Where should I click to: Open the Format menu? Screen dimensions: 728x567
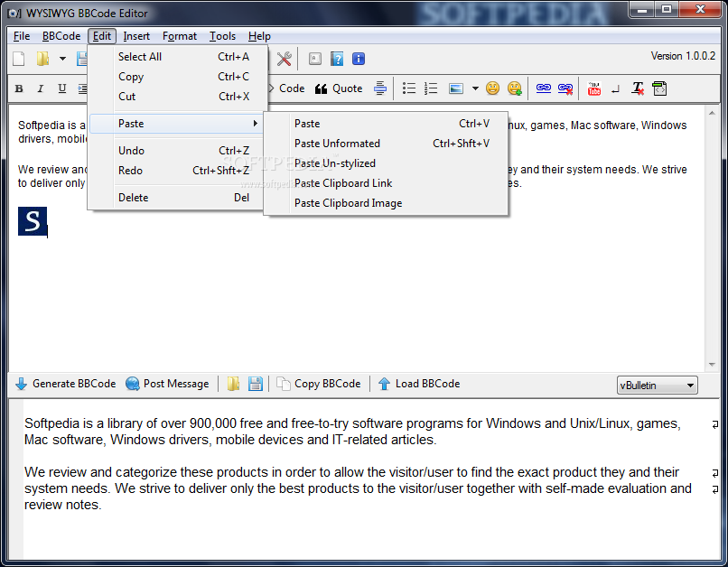click(x=179, y=36)
